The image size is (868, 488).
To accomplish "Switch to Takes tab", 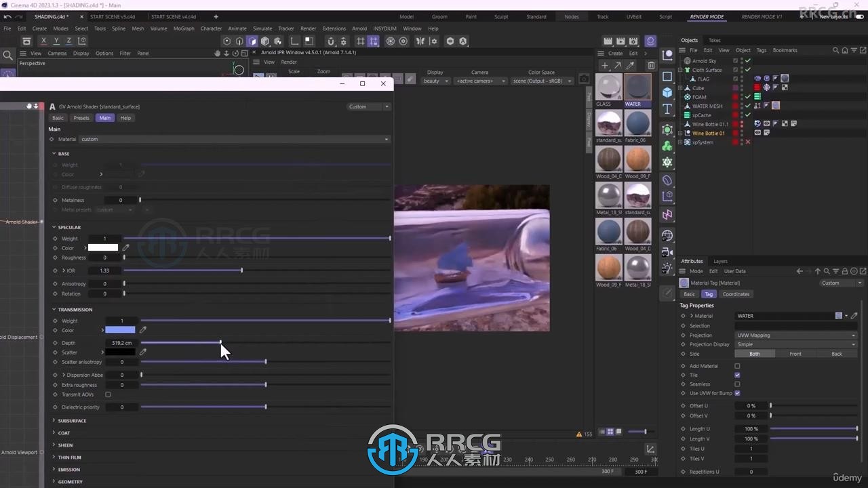I will point(715,40).
